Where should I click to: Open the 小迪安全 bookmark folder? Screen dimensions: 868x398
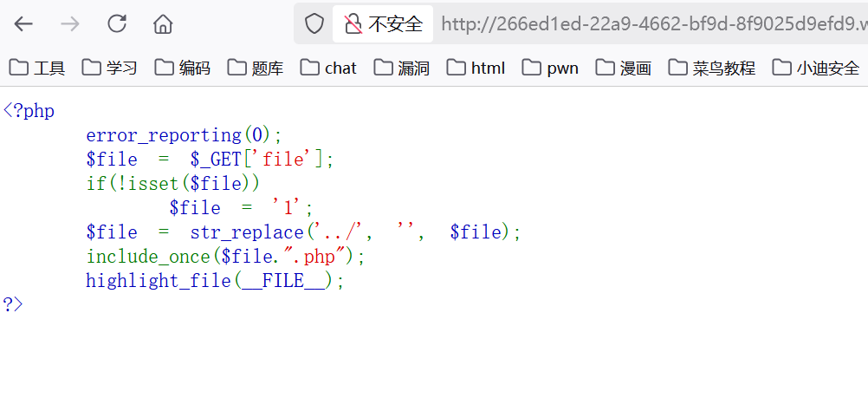point(816,68)
